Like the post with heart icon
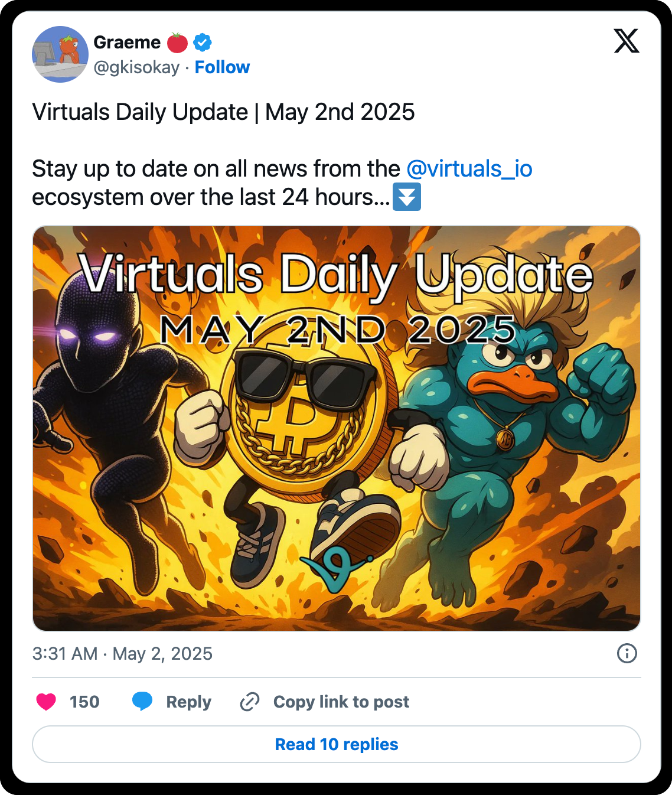 (46, 702)
